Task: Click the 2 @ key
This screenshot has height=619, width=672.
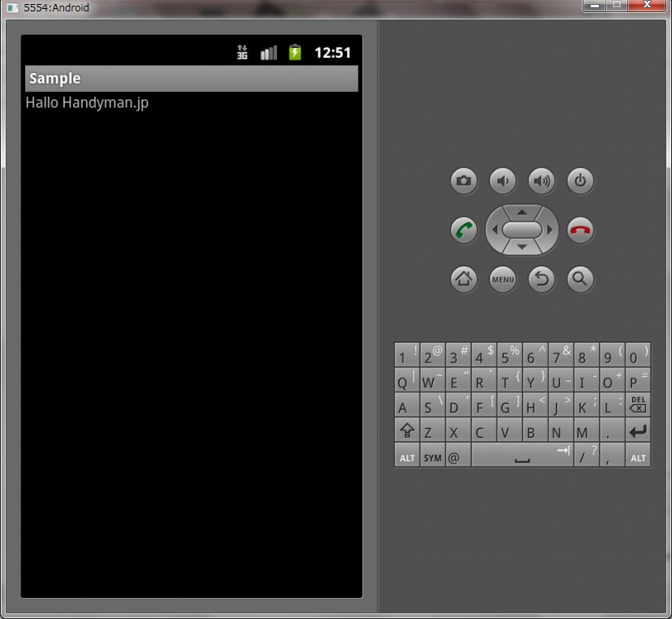Action: [x=432, y=354]
